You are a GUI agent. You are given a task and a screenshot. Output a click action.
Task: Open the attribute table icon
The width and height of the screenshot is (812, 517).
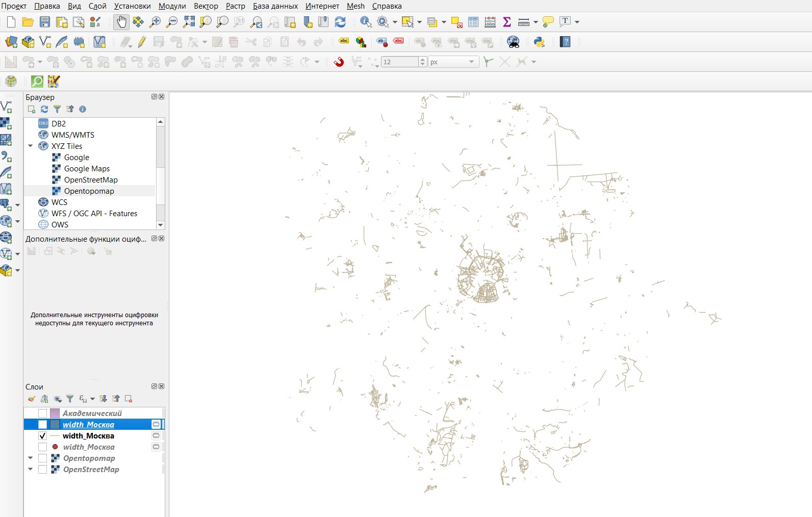(473, 22)
